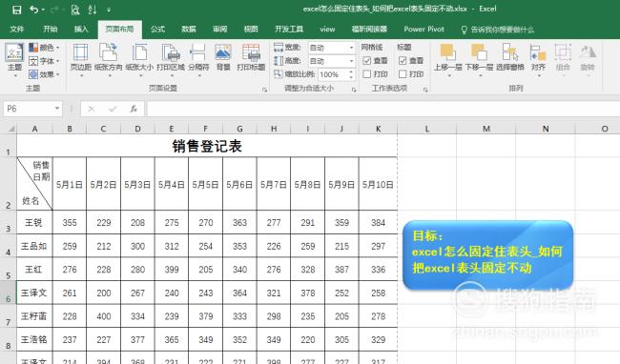The width and height of the screenshot is (620, 364).
Task: Open the Page Setup dialog launcher
Action: pyautogui.click(x=264, y=90)
